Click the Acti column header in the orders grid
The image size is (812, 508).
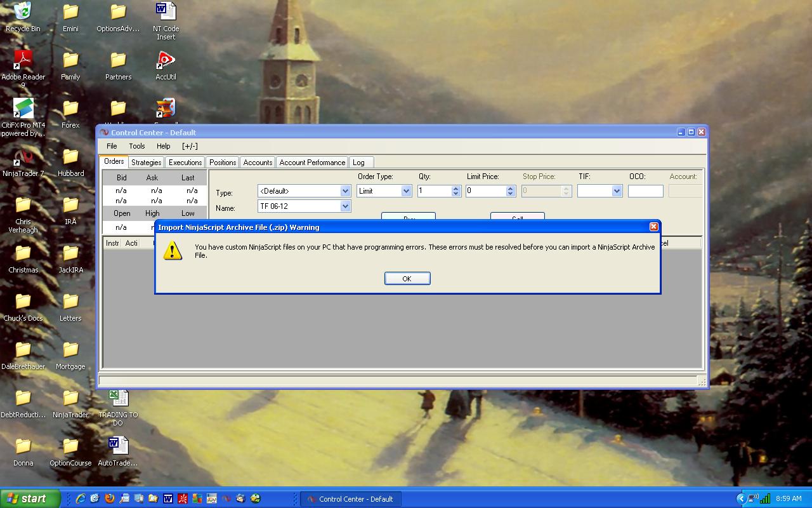pos(131,243)
